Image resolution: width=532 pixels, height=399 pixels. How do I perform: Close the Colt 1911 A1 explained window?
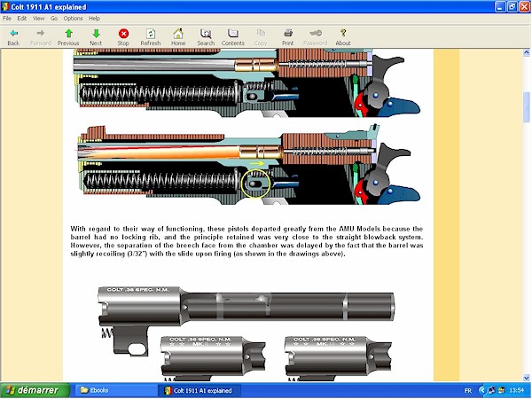coord(525,7)
